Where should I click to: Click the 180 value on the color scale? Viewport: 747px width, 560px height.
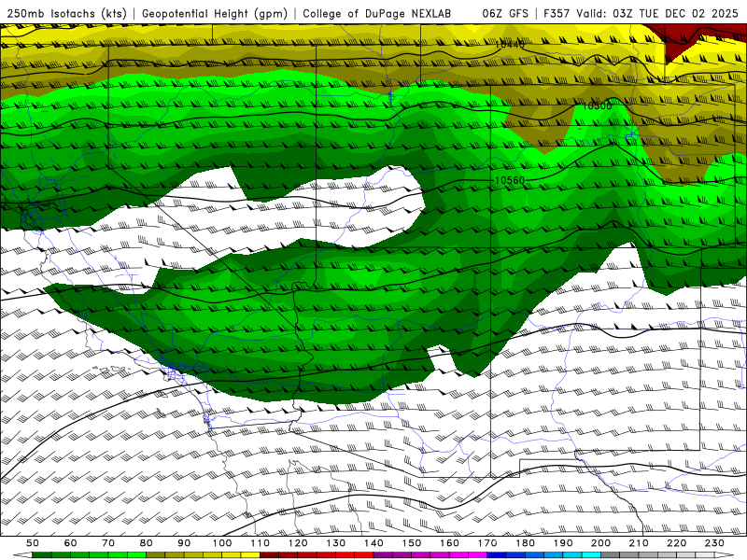tap(525, 543)
